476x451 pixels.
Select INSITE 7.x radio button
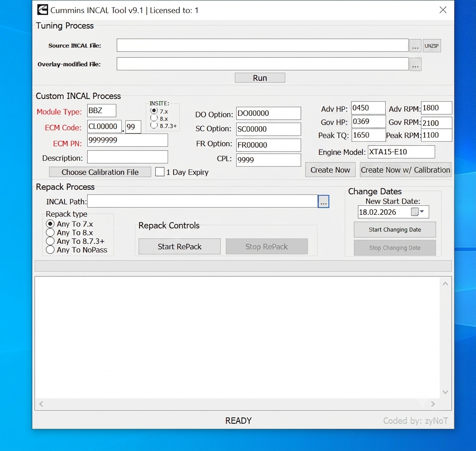(154, 111)
